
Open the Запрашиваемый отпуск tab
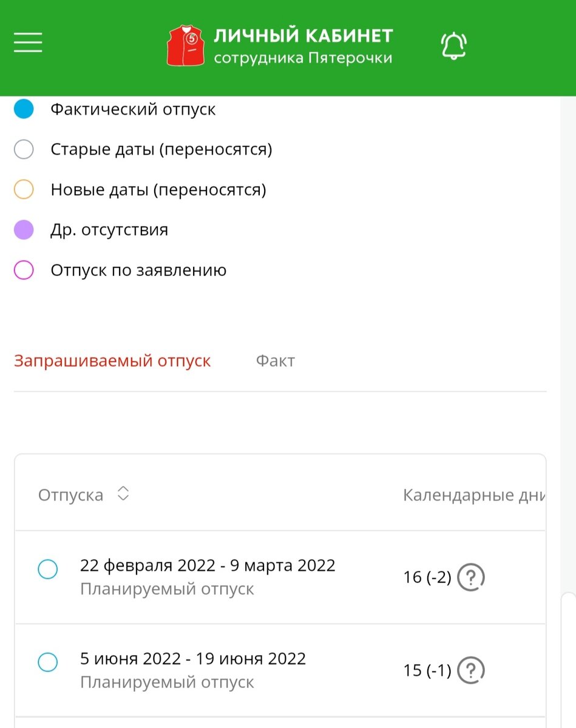pos(113,360)
